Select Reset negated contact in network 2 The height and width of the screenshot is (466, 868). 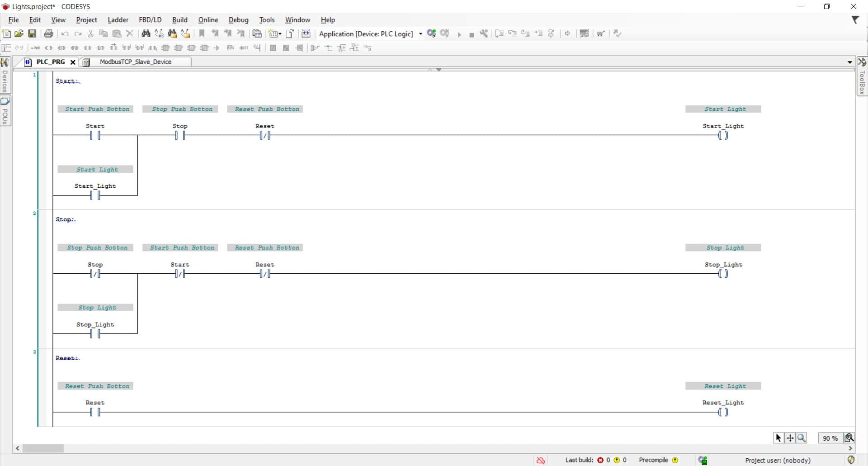pyautogui.click(x=265, y=274)
